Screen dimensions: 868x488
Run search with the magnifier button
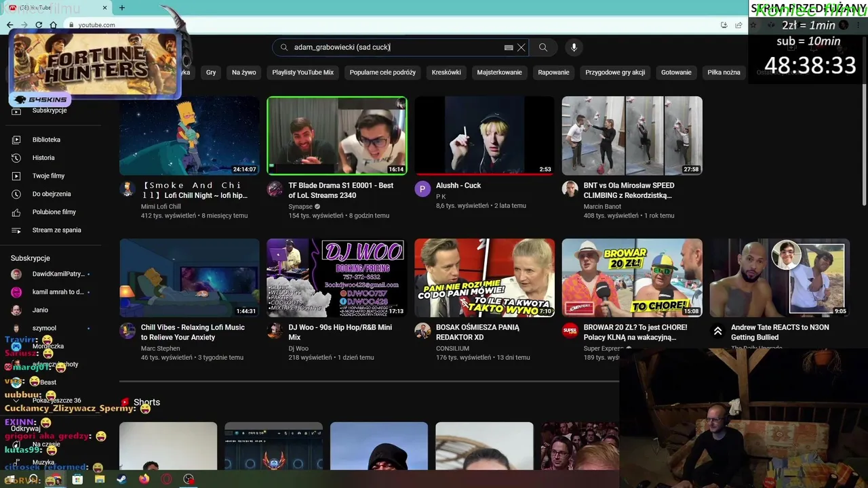[x=543, y=47]
